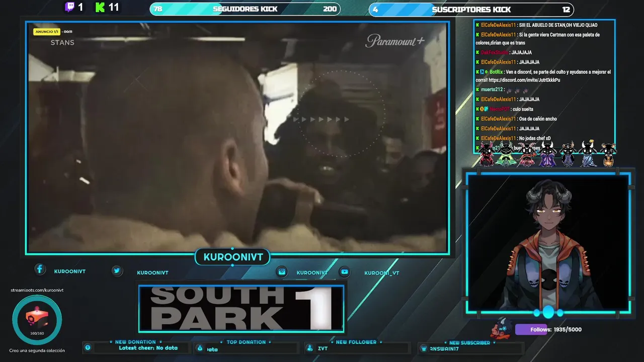The width and height of the screenshot is (644, 362).
Task: Open the Twitter bird icon
Action: (x=117, y=270)
